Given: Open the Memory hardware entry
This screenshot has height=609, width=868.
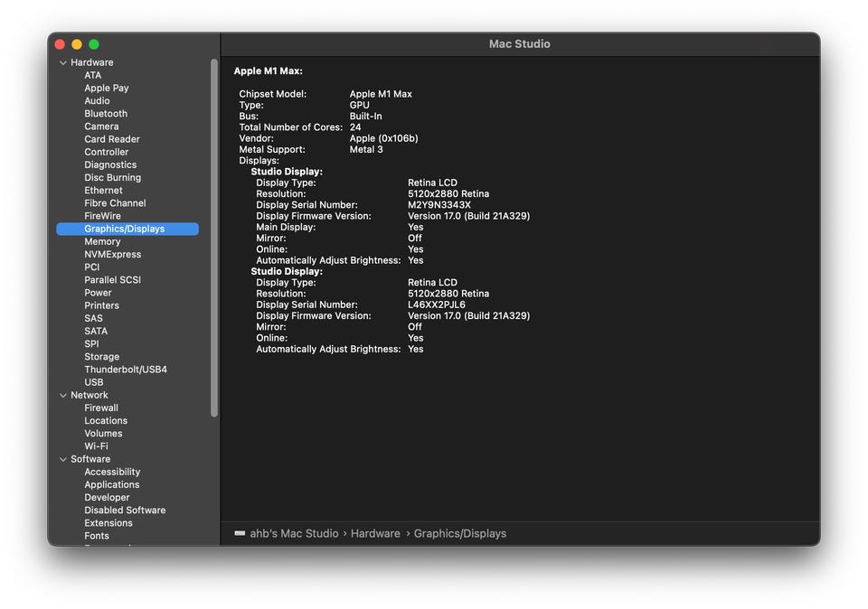Looking at the screenshot, I should tap(102, 241).
